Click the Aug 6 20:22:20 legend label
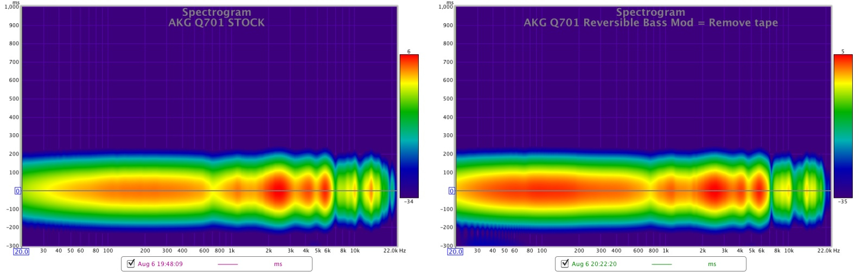 coord(594,264)
